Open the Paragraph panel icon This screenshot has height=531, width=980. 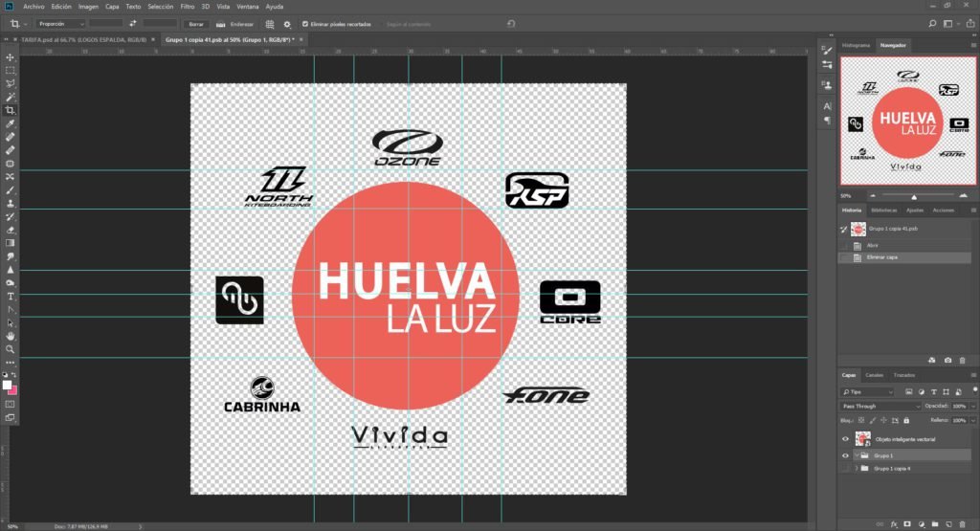pyautogui.click(x=827, y=120)
